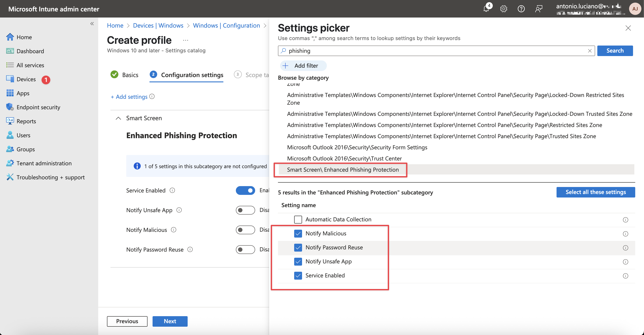
Task: Switch to Basics step tab
Action: click(124, 74)
